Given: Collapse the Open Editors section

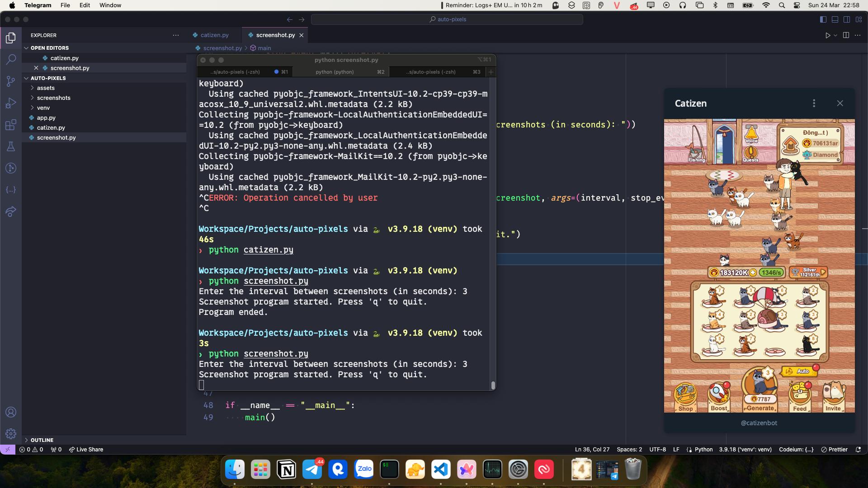Looking at the screenshot, I should [104, 48].
